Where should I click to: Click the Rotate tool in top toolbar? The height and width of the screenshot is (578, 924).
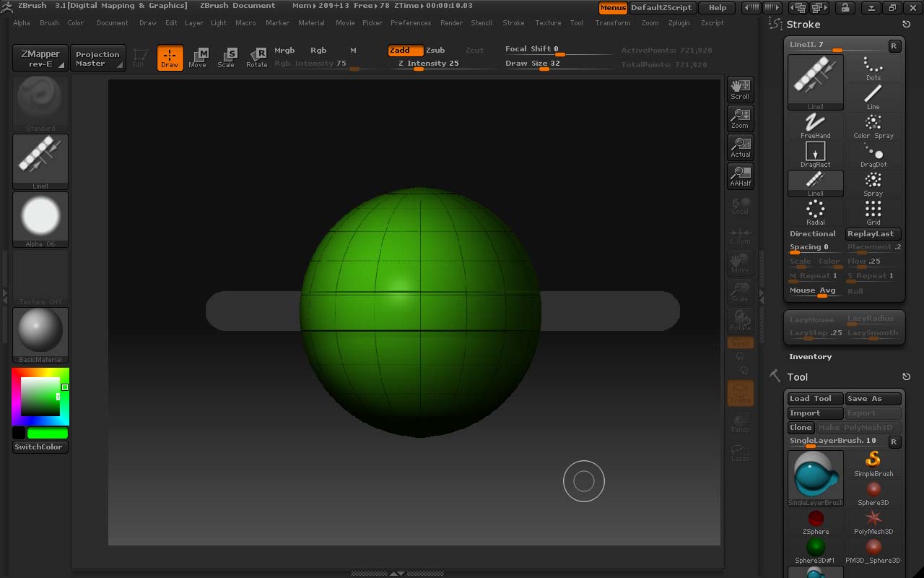[256, 58]
